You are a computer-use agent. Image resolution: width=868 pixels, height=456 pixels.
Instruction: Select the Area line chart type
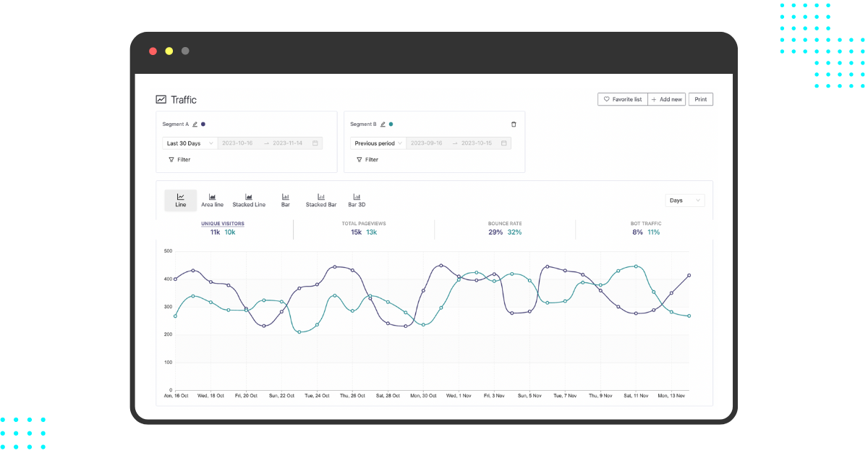(212, 200)
